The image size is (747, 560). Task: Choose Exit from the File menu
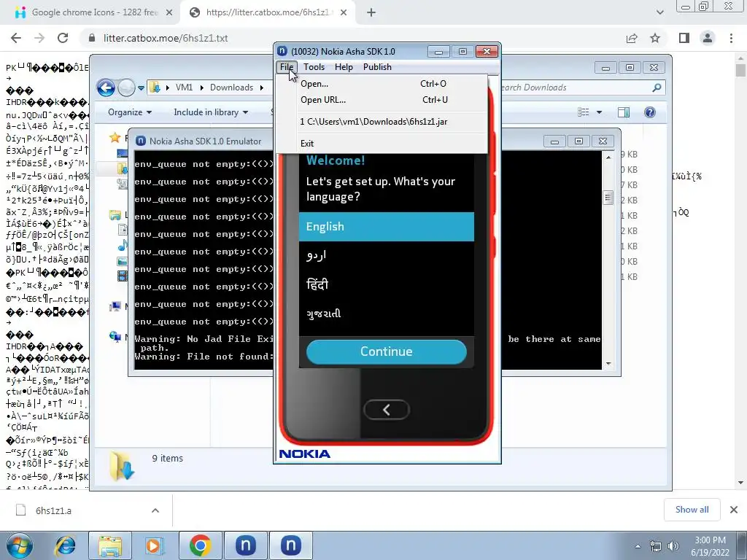pos(381,144)
